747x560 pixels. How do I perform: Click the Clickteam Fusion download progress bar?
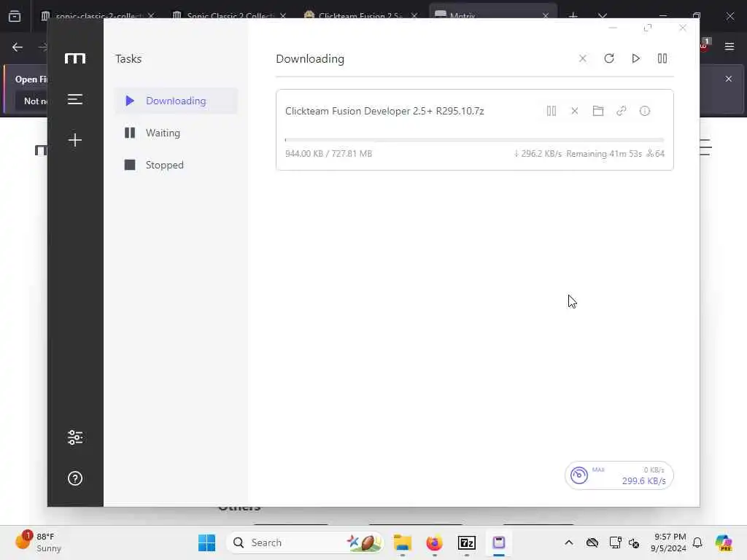tap(474, 140)
